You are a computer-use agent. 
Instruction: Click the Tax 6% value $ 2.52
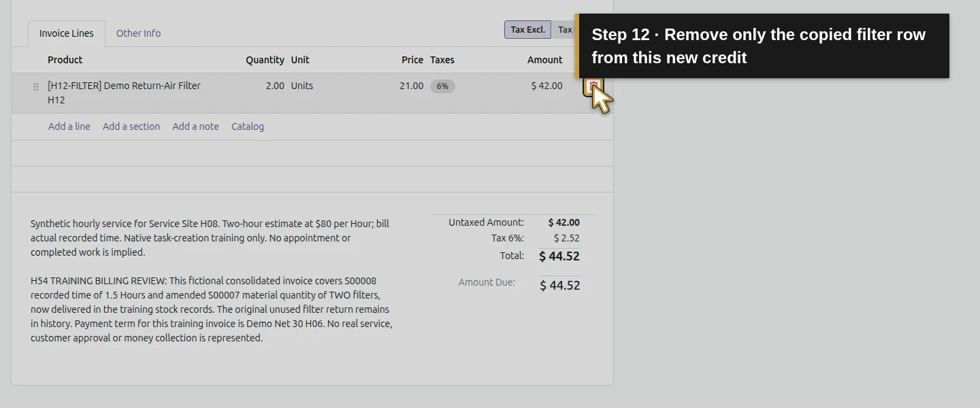[567, 238]
